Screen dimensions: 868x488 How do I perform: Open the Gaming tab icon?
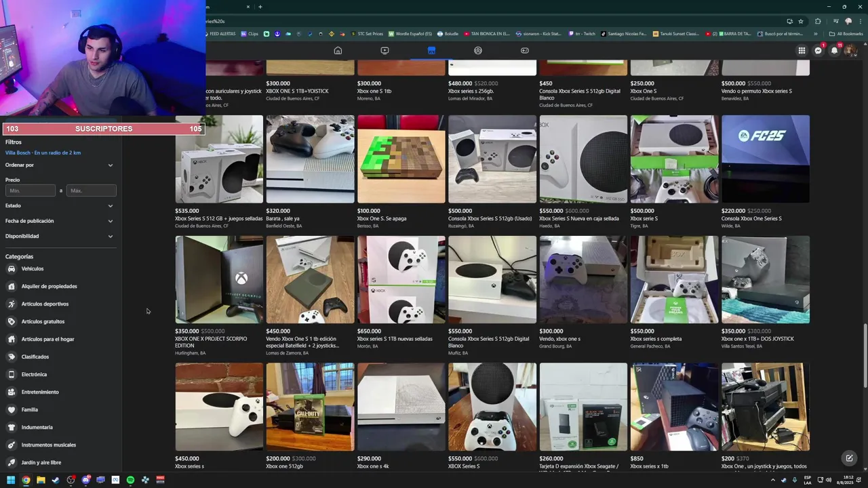click(x=525, y=50)
